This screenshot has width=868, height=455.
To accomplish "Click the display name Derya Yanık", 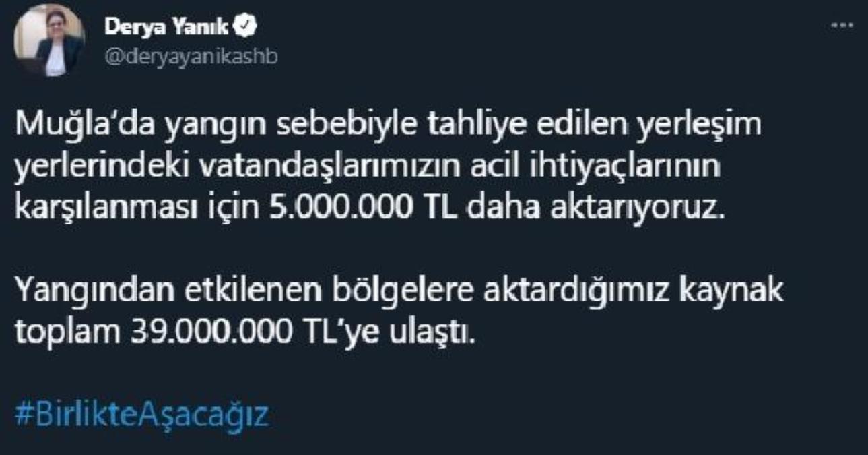I will (x=168, y=27).
